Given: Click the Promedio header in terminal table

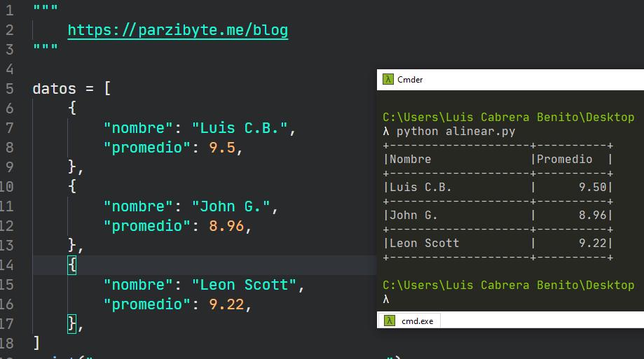Looking at the screenshot, I should point(564,160).
